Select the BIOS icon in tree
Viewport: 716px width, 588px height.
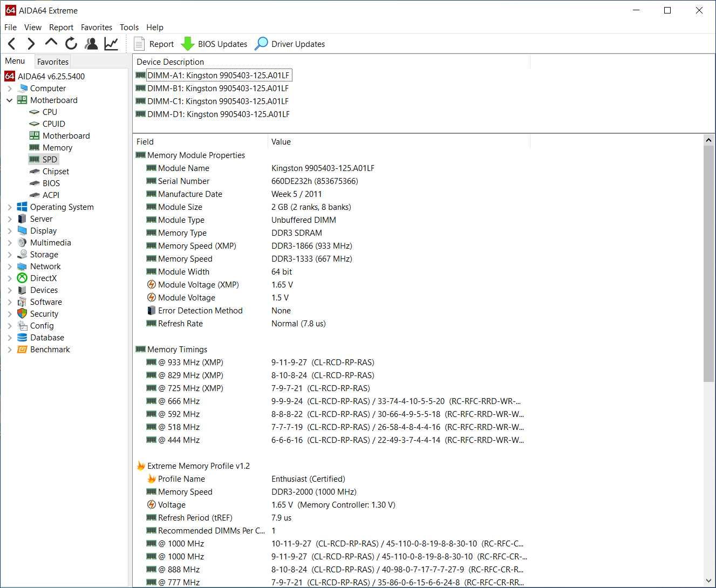[x=35, y=183]
